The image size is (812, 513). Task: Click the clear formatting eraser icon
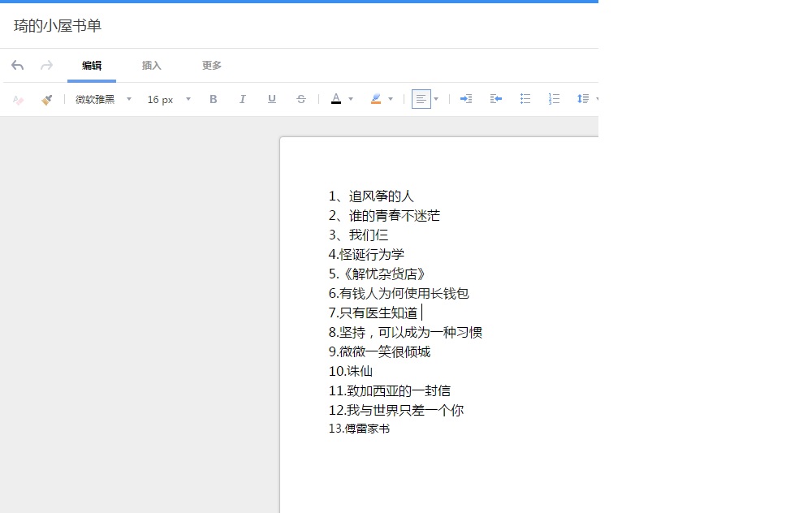click(19, 99)
